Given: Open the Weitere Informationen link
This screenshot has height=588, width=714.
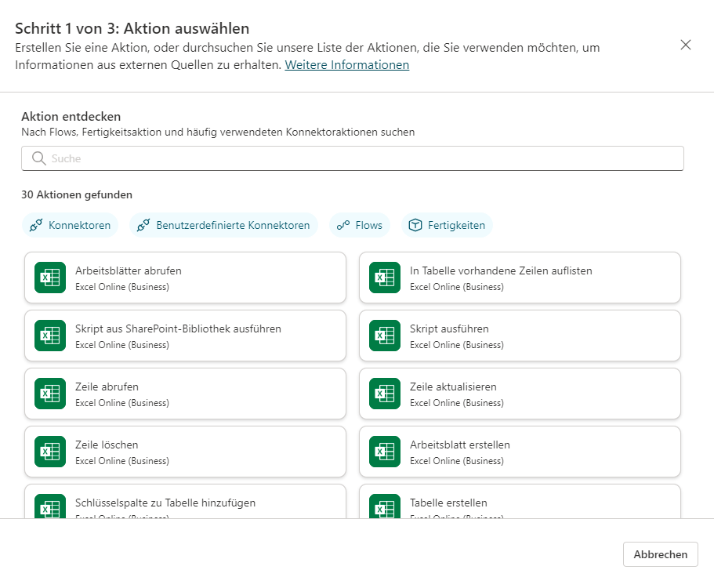Looking at the screenshot, I should (x=346, y=65).
